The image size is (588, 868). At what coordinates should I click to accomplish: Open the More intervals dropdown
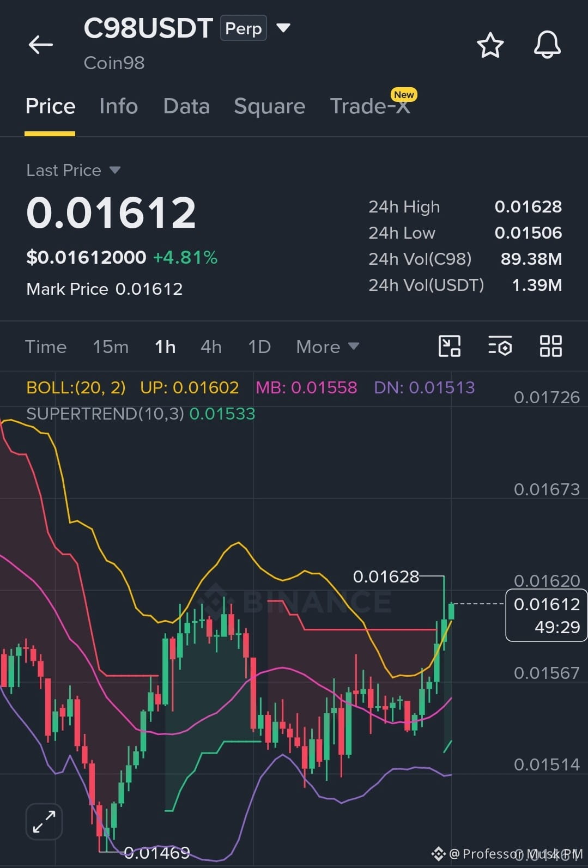click(327, 347)
